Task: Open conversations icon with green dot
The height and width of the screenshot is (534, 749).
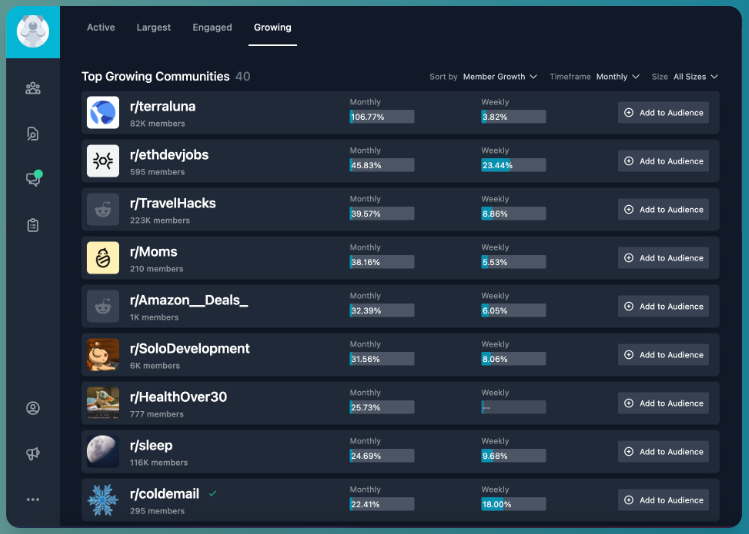Action: point(33,178)
